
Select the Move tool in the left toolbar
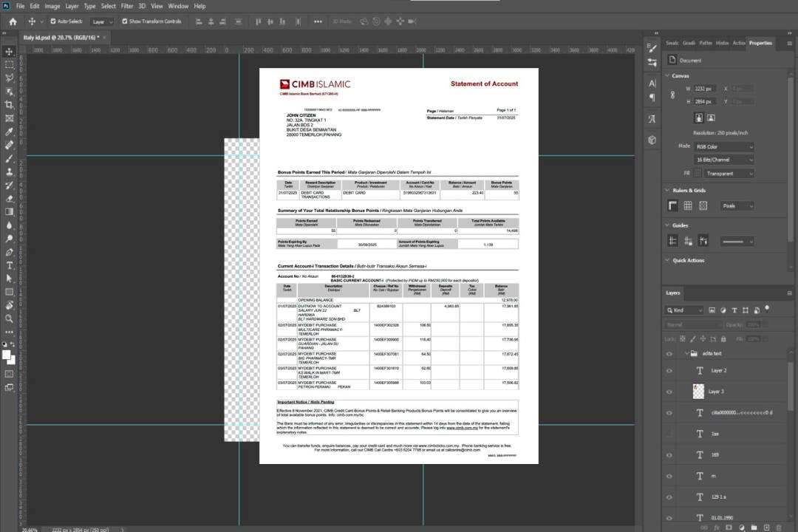9,52
